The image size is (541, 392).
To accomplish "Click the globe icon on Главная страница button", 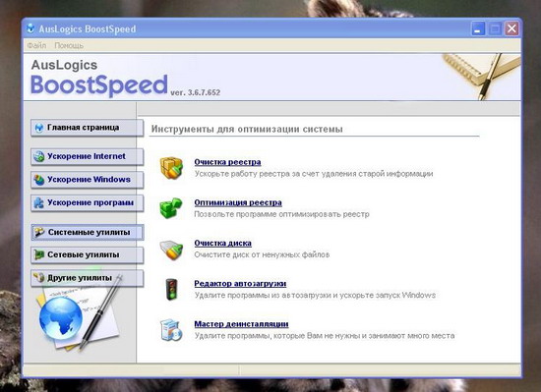I will click(x=39, y=128).
